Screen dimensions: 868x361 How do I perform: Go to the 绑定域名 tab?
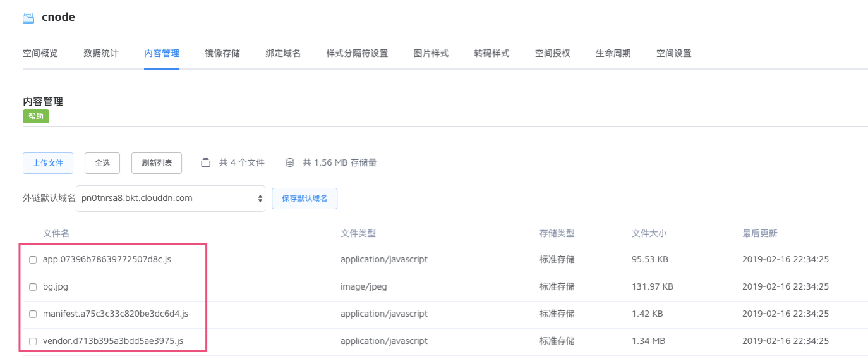[x=283, y=53]
